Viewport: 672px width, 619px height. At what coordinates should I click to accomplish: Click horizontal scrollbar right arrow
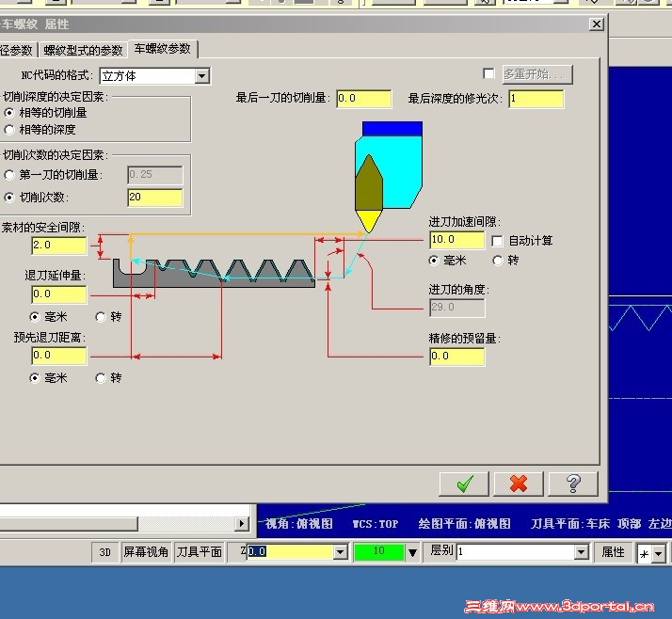point(242,523)
